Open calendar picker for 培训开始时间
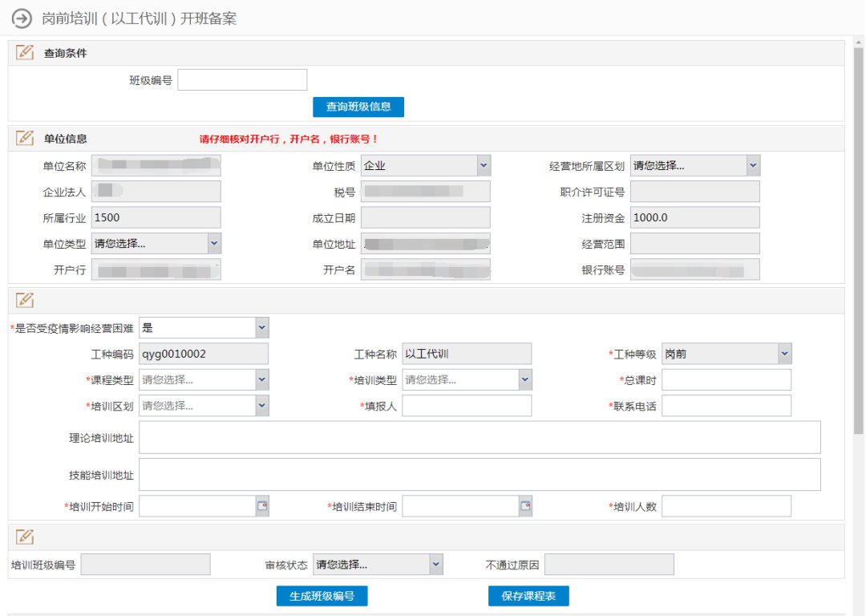 [261, 506]
